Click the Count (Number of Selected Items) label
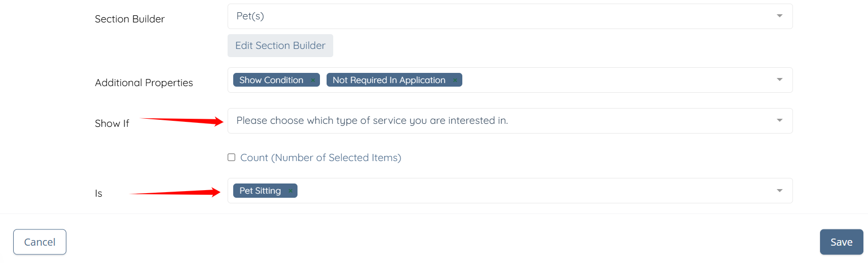The image size is (868, 263). (320, 158)
